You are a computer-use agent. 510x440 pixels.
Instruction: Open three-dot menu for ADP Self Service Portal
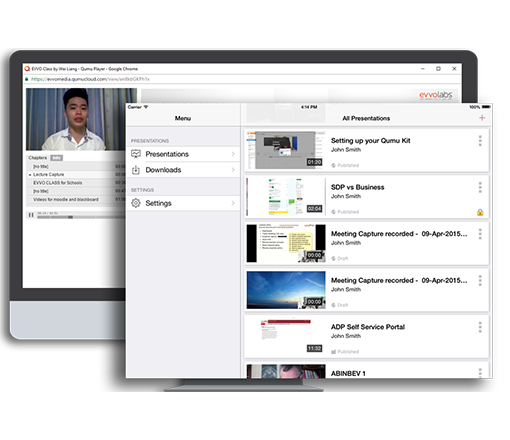click(x=480, y=327)
